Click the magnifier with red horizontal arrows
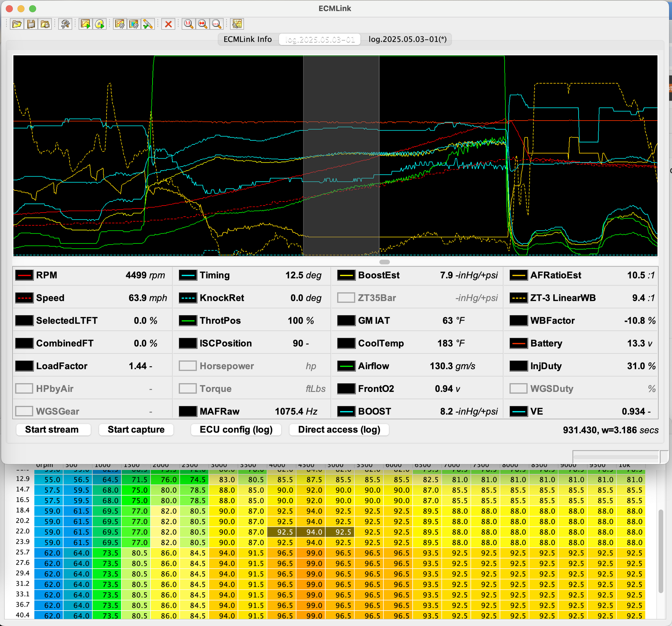 click(203, 24)
